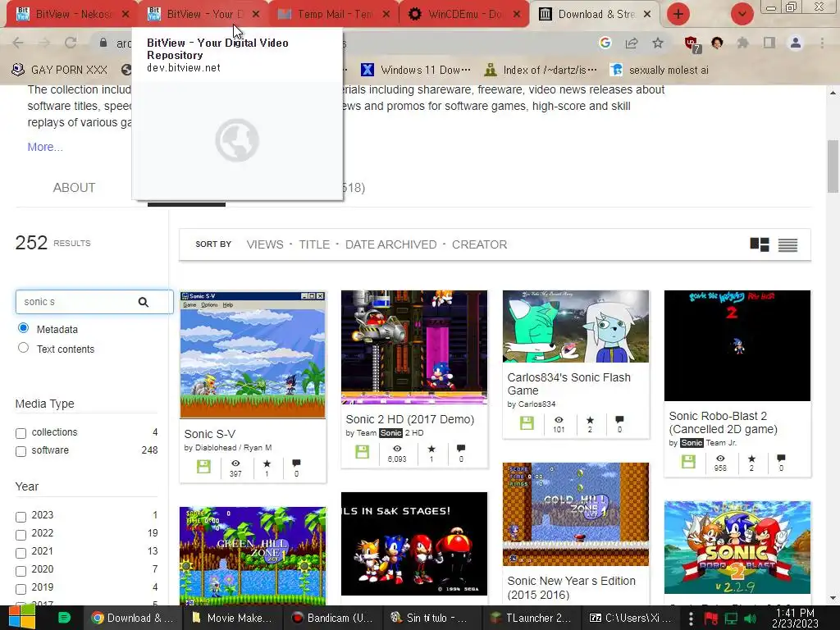Open the uBlock Origin extension icon
Image resolution: width=840 pixels, height=630 pixels.
692,44
